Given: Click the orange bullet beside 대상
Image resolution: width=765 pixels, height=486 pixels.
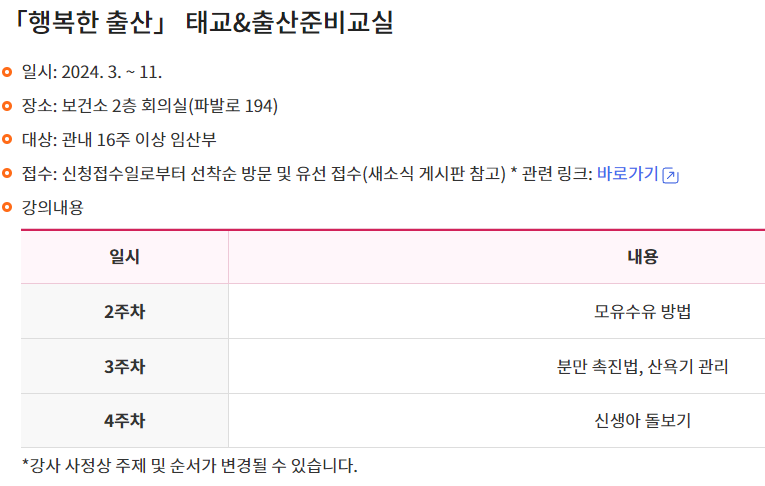Looking at the screenshot, I should coord(7,140).
